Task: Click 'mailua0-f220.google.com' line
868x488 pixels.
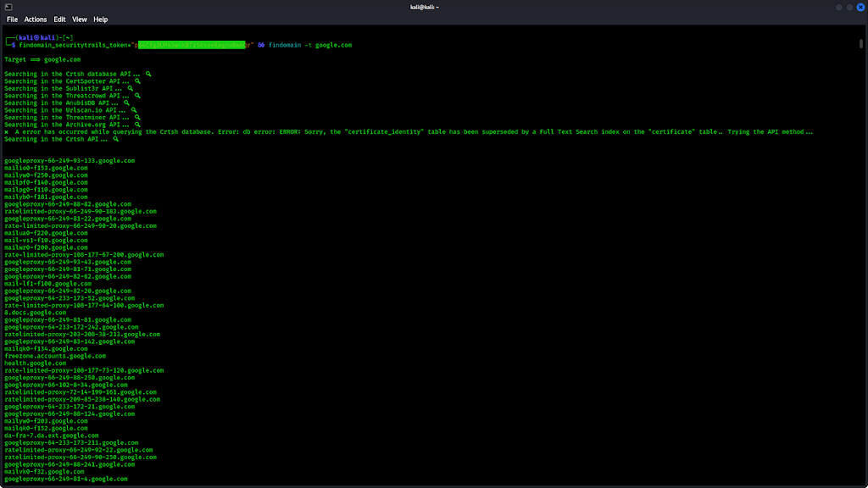Action: point(46,233)
